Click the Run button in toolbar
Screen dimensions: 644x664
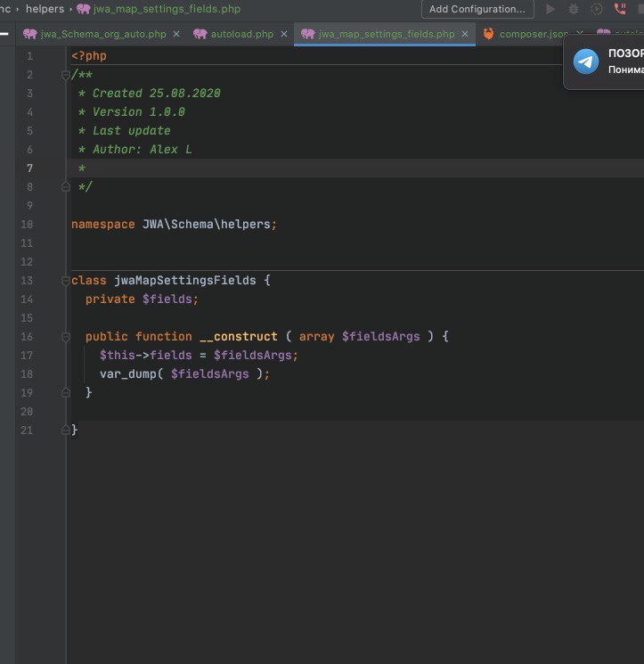click(550, 9)
